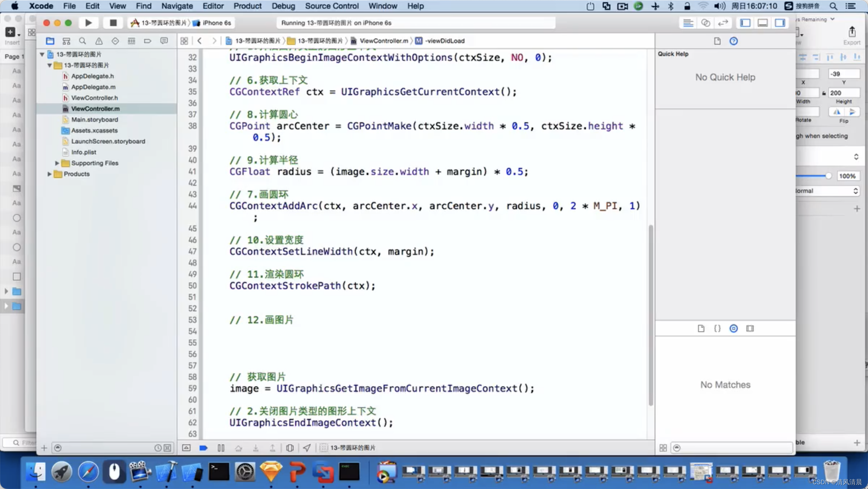The height and width of the screenshot is (489, 868).
Task: Open the Symbol navigator icon
Action: (x=66, y=41)
